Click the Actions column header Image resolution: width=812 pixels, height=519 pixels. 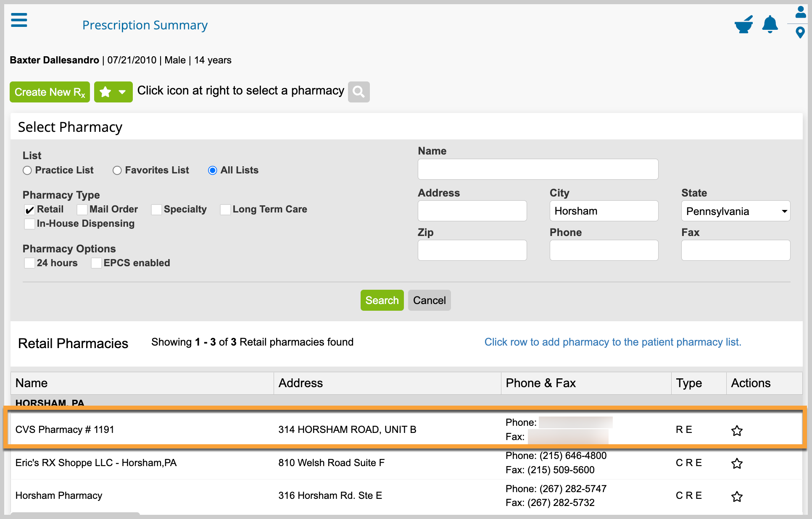coord(764,383)
